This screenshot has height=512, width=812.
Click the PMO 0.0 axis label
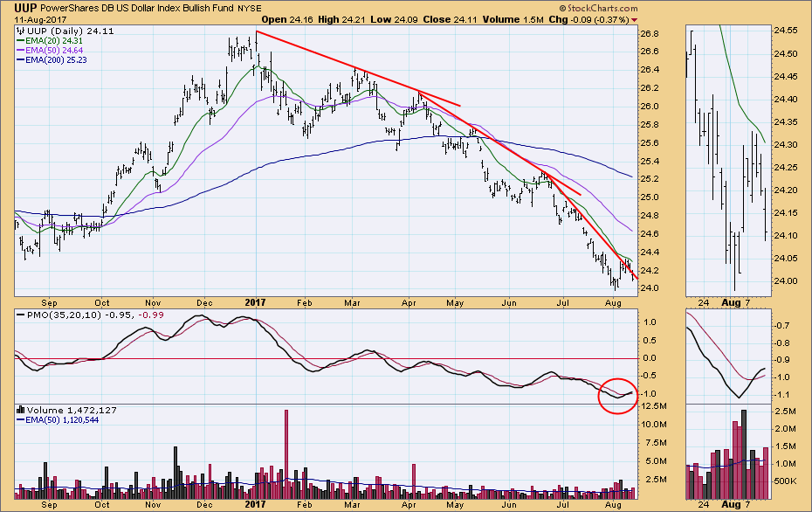650,358
